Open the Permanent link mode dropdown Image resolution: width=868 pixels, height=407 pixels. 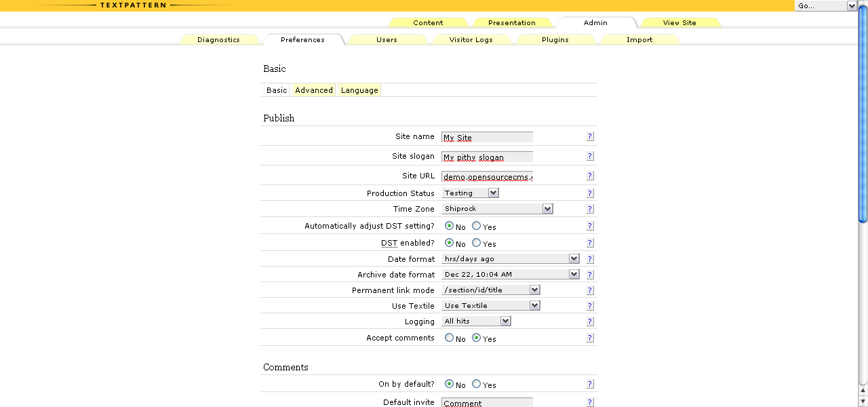tap(491, 290)
